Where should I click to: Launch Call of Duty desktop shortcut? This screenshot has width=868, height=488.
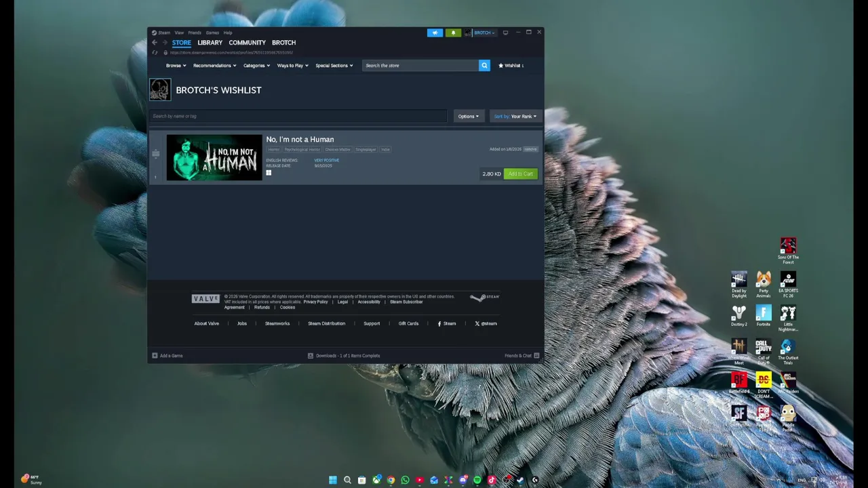pyautogui.click(x=764, y=352)
